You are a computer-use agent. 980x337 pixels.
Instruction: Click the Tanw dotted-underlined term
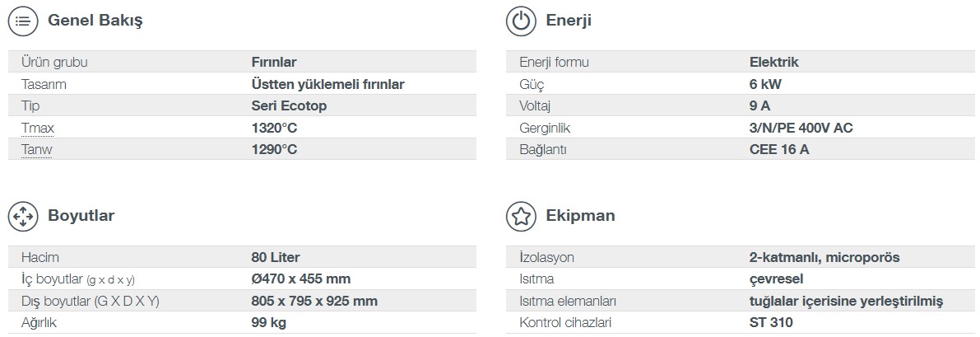pos(36,150)
